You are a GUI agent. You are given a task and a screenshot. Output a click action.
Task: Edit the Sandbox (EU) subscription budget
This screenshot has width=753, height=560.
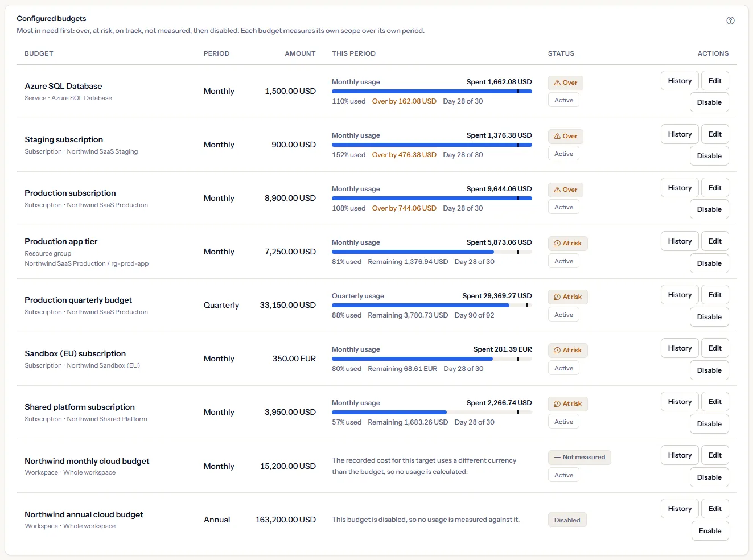(715, 348)
